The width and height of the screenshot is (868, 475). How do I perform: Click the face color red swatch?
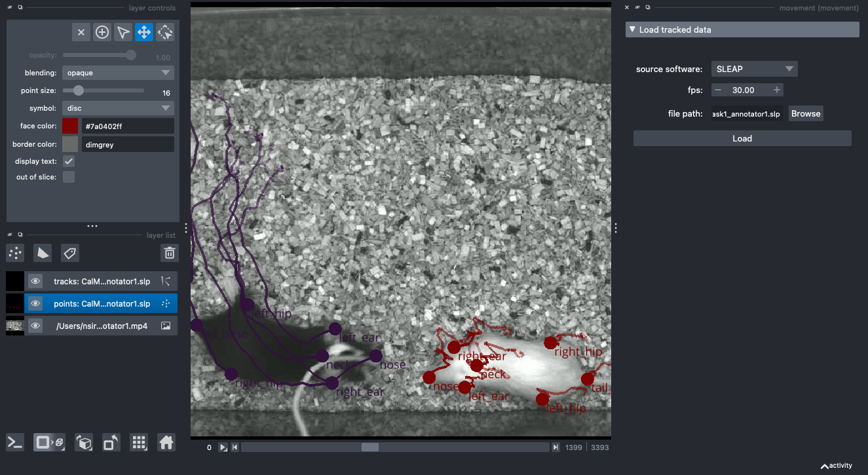[x=70, y=126]
